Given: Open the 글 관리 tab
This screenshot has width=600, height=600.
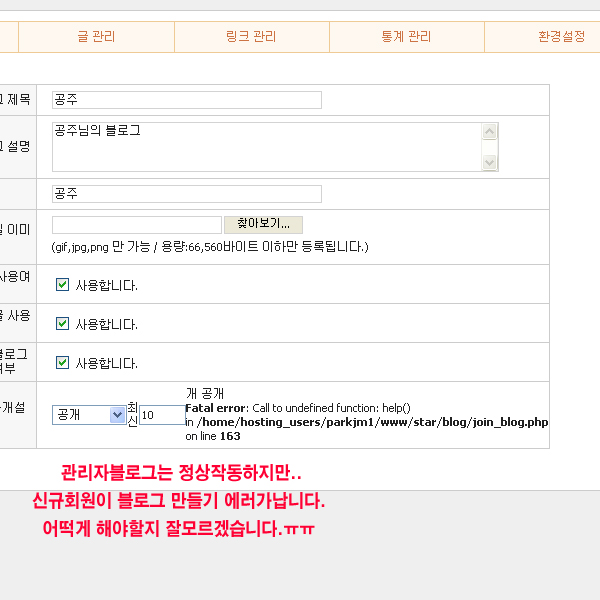Looking at the screenshot, I should 96,37.
